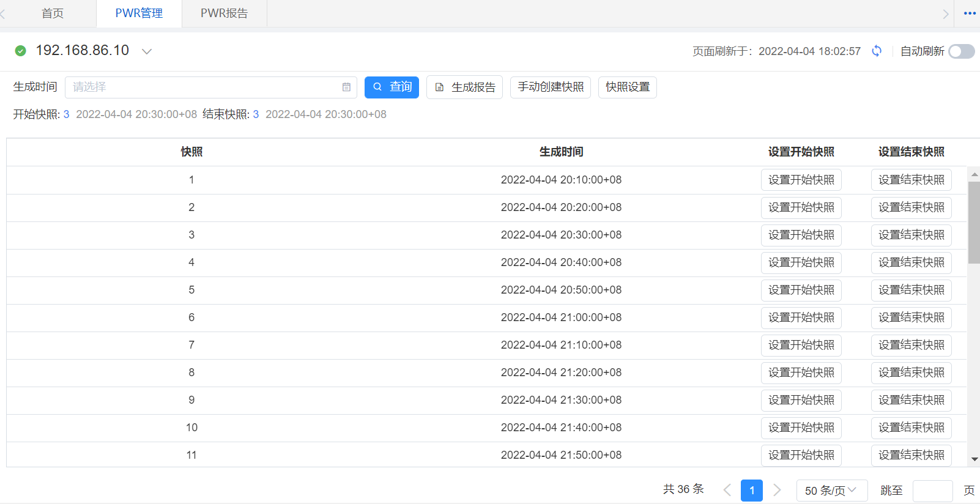
Task: Toggle the 自动刷新 switch
Action: point(962,51)
